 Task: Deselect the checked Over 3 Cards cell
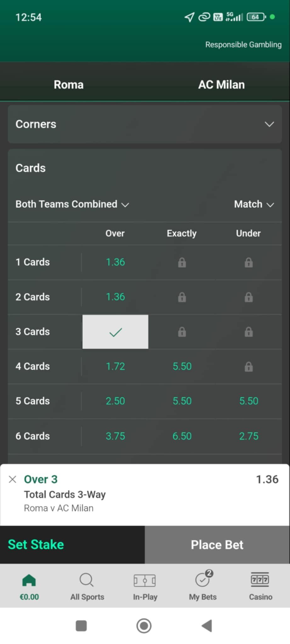[x=115, y=332]
